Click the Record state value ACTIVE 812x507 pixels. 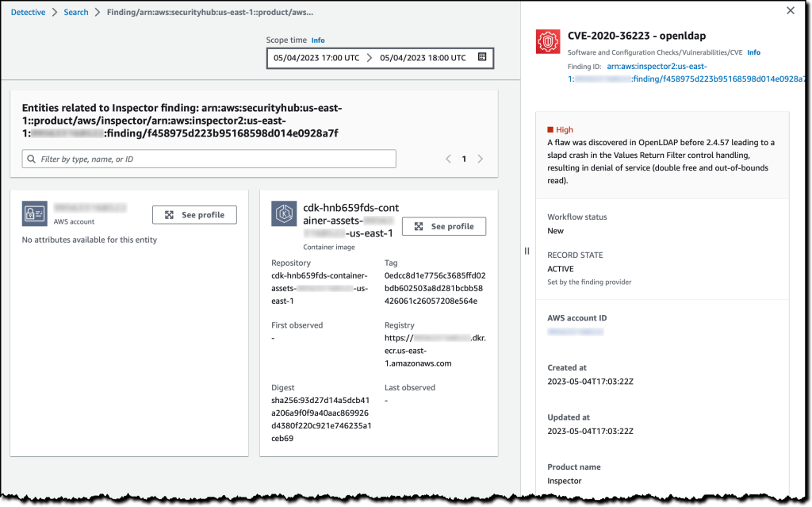coord(561,268)
